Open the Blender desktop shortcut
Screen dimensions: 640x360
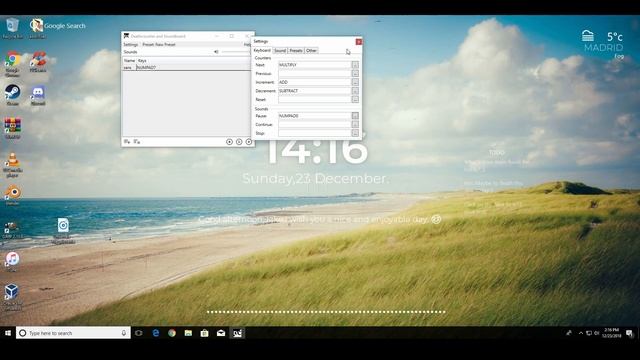click(12, 195)
